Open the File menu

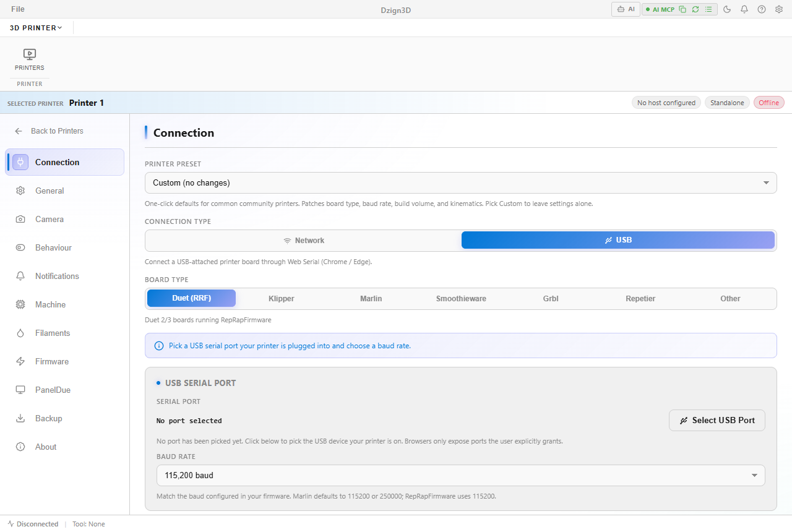[x=18, y=9]
